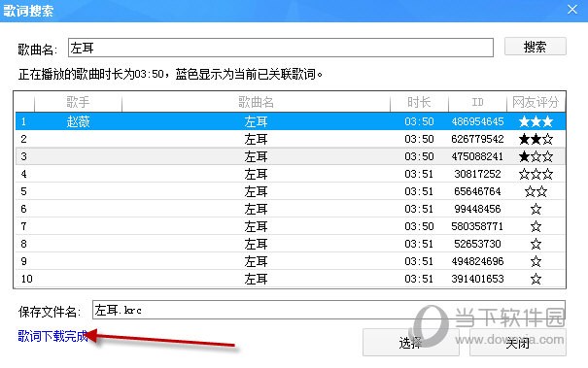
Task: Click the 关闭 close button
Action: (517, 343)
